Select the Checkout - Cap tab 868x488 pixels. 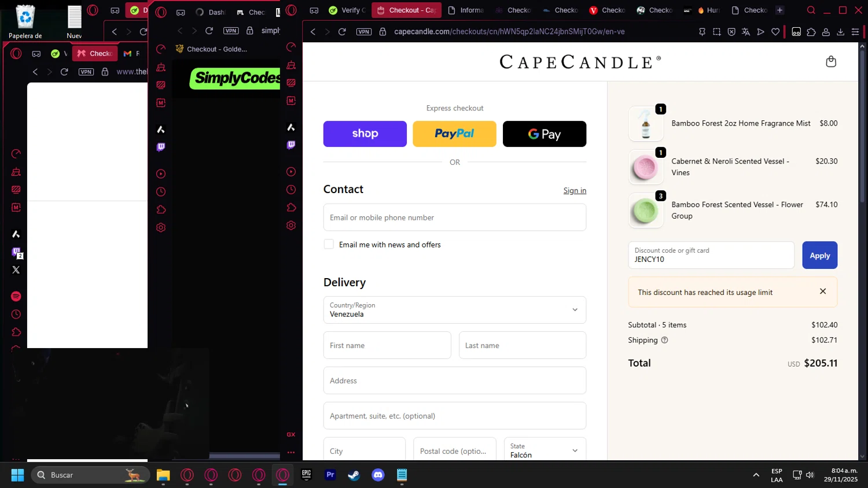pyautogui.click(x=406, y=10)
